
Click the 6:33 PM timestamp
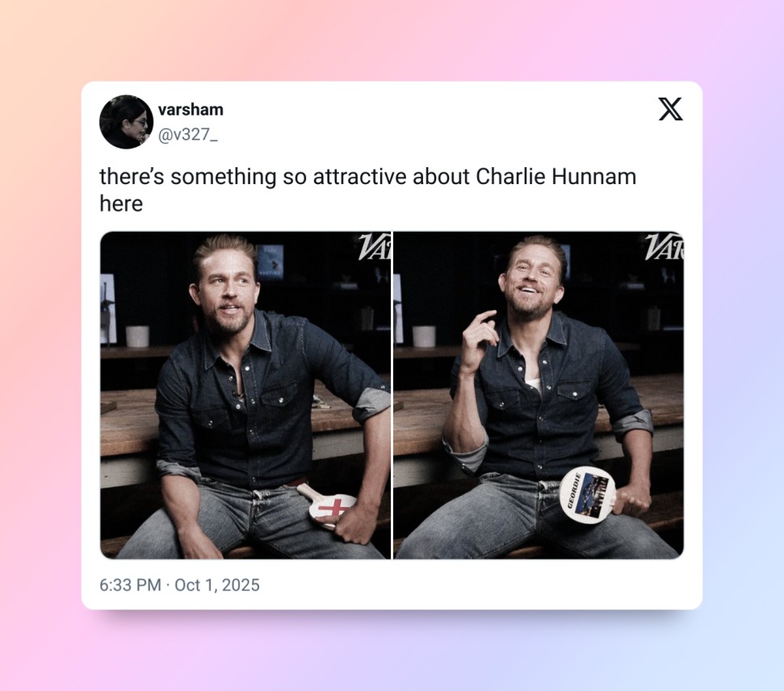(x=130, y=585)
